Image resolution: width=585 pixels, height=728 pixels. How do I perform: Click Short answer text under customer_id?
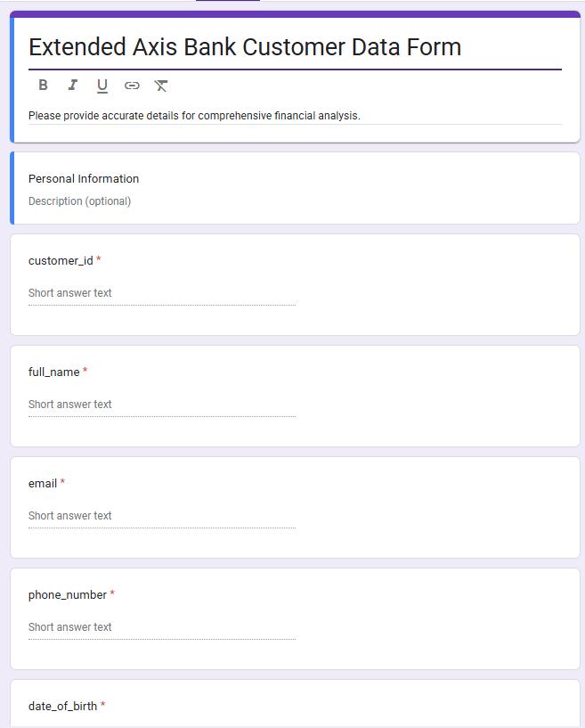70,293
